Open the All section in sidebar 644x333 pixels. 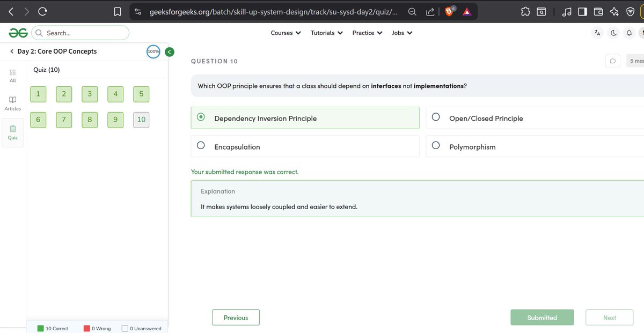pyautogui.click(x=13, y=76)
